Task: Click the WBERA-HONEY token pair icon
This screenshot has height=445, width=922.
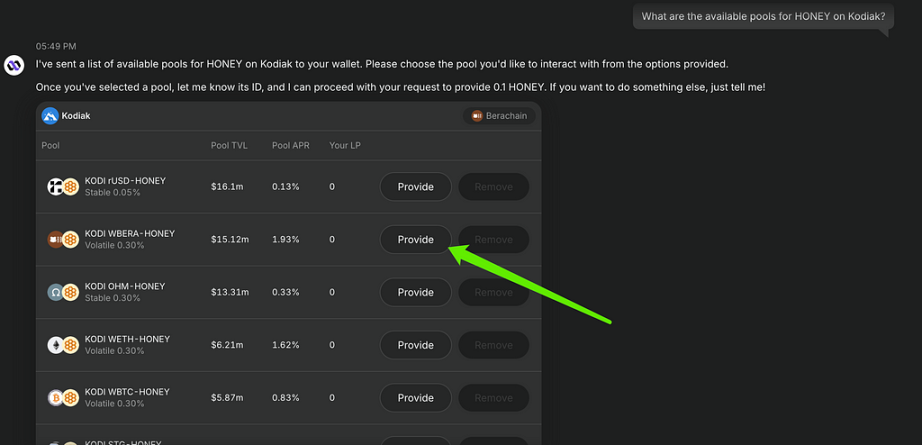Action: (x=63, y=239)
